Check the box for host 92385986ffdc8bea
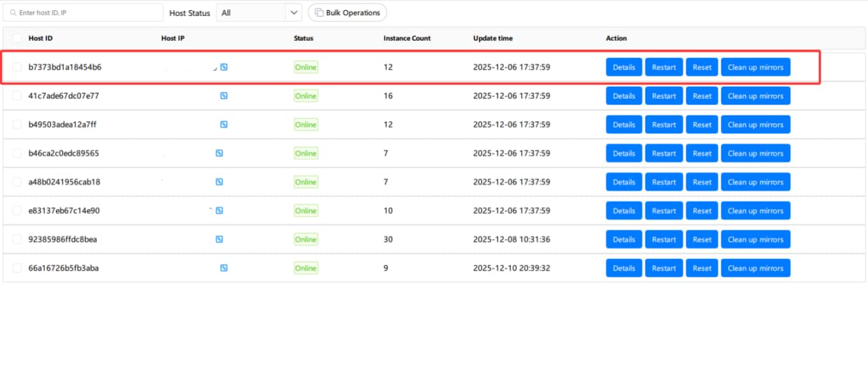 [x=17, y=240]
